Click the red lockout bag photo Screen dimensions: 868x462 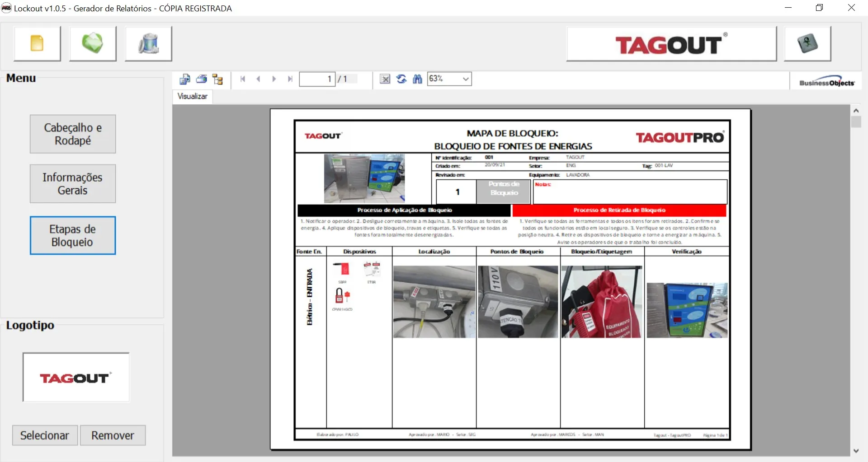(602, 302)
